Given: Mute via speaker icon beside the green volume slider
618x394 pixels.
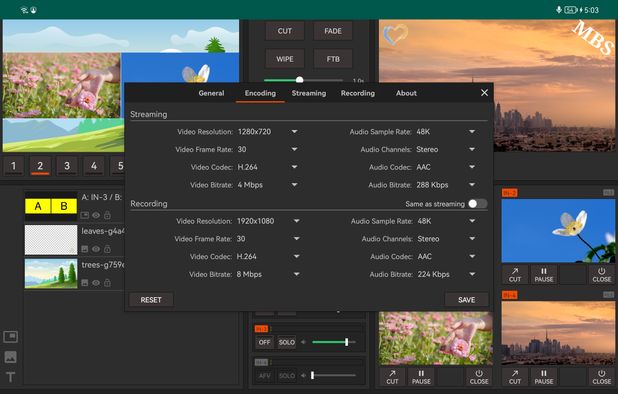Looking at the screenshot, I should (303, 342).
